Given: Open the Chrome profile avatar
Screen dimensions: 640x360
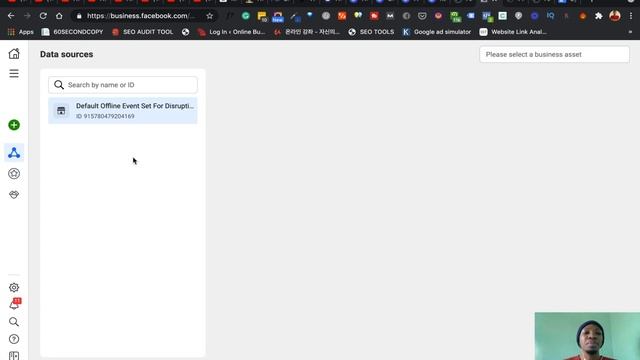Looking at the screenshot, I should (615, 16).
